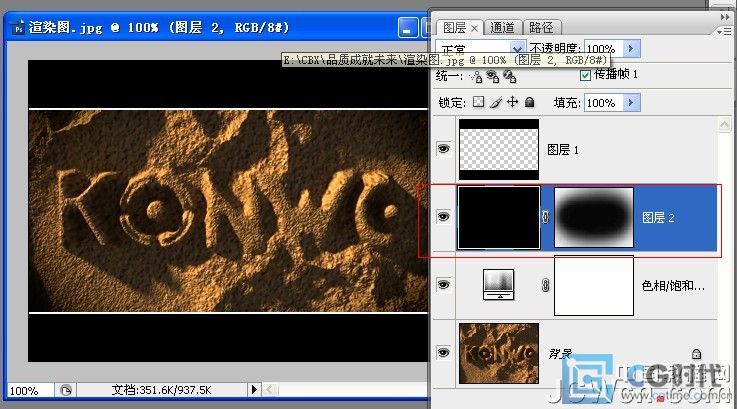Viewport: 737px width, 409px height.
Task: Select the 图层 1 thumbnail
Action: pyautogui.click(x=499, y=149)
